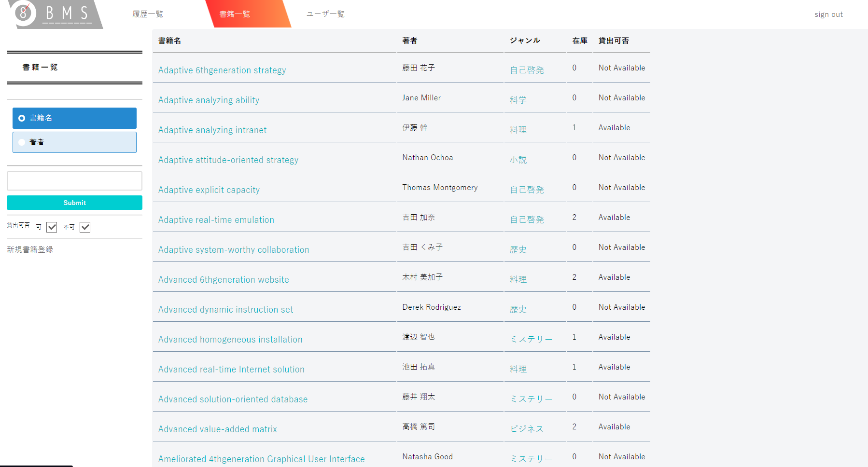Click the 書籍一覧 sidebar heading
868x467 pixels.
tap(40, 67)
